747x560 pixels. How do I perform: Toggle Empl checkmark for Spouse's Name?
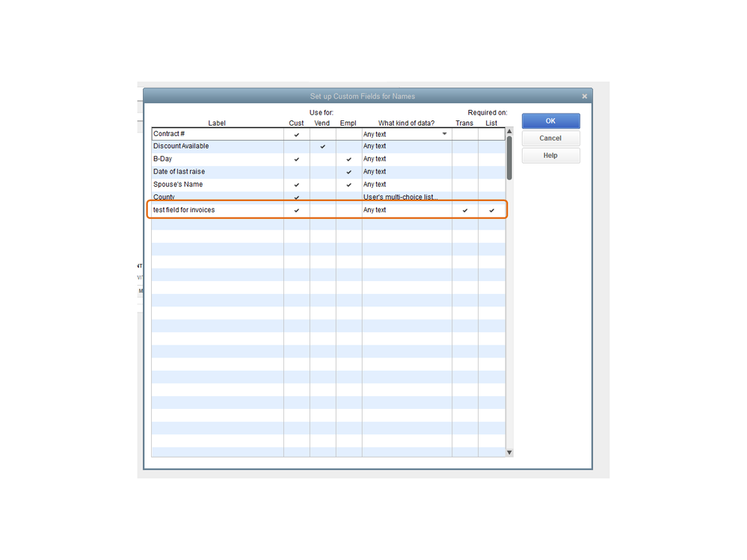348,185
